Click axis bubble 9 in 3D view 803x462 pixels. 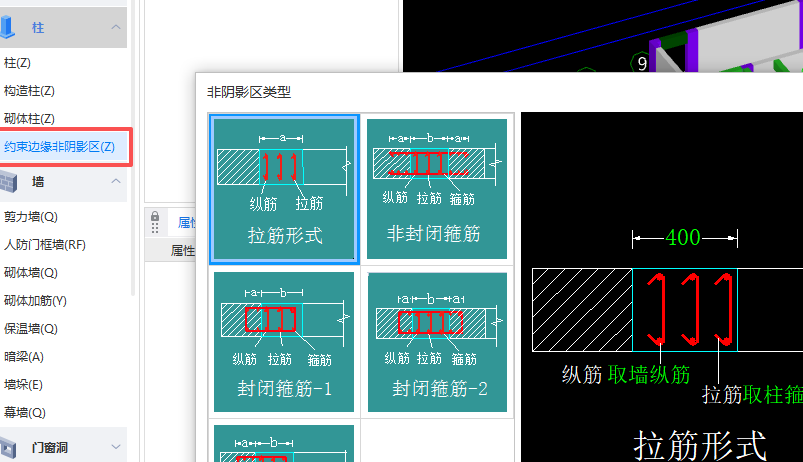(642, 64)
